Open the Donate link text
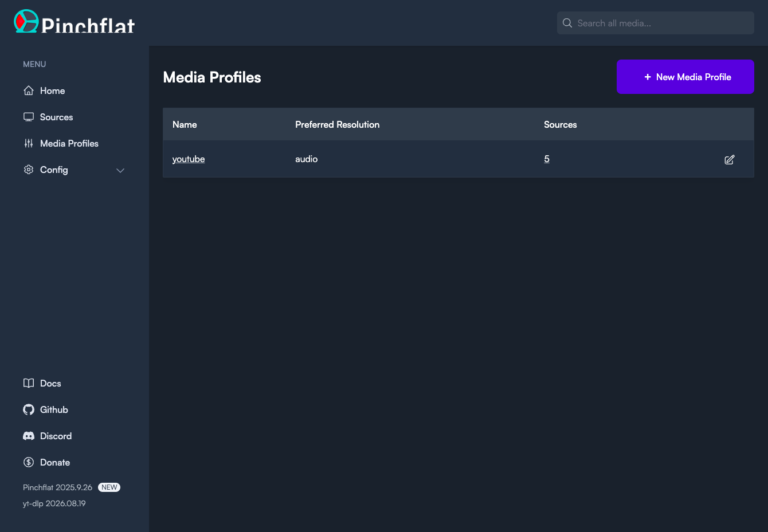This screenshot has width=768, height=532. [x=55, y=462]
